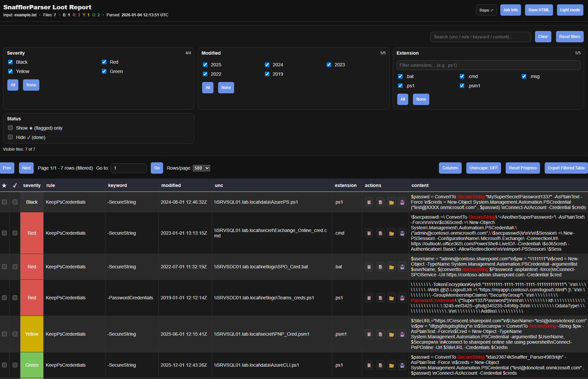Open the folder icon for Exchange_Online_cred.cmd row
The width and height of the screenshot is (588, 379).
point(392,233)
